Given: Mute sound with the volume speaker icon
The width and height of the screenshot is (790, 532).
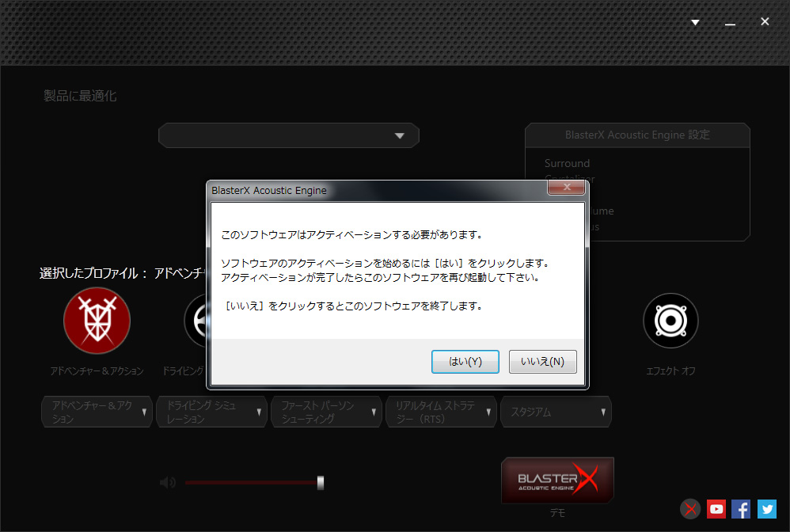Looking at the screenshot, I should tap(167, 483).
